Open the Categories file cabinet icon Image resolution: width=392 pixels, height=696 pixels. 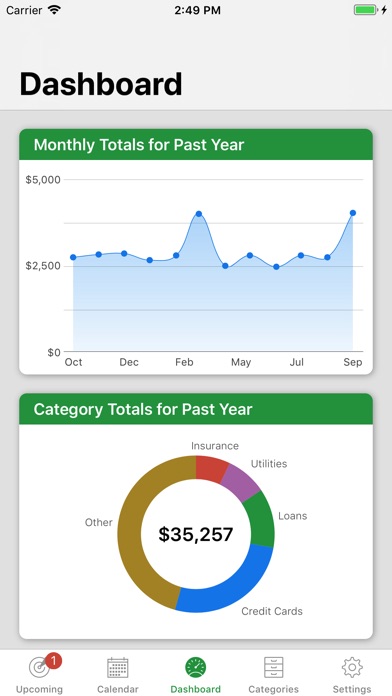coord(273,668)
